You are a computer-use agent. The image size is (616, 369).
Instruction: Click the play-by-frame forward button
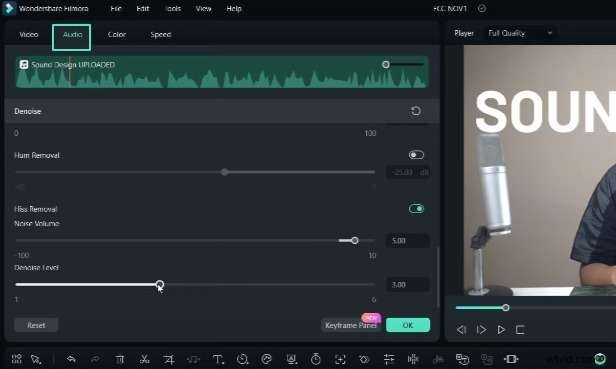[481, 330]
